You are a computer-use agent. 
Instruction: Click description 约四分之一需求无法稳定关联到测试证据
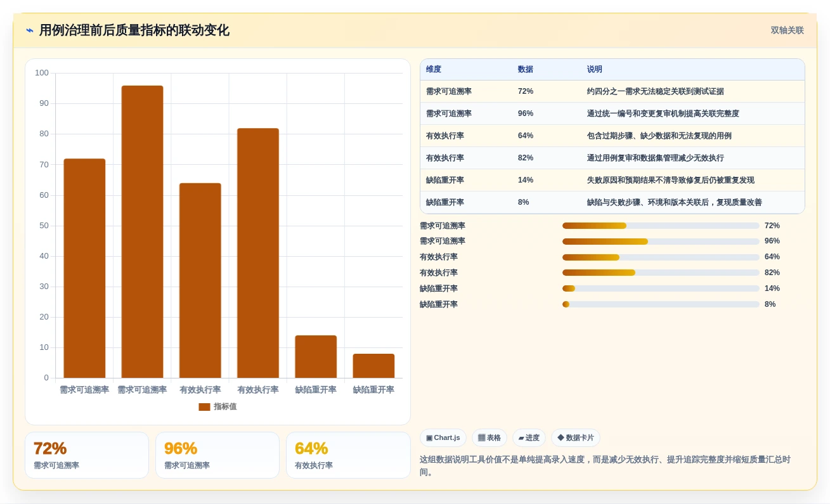click(656, 91)
